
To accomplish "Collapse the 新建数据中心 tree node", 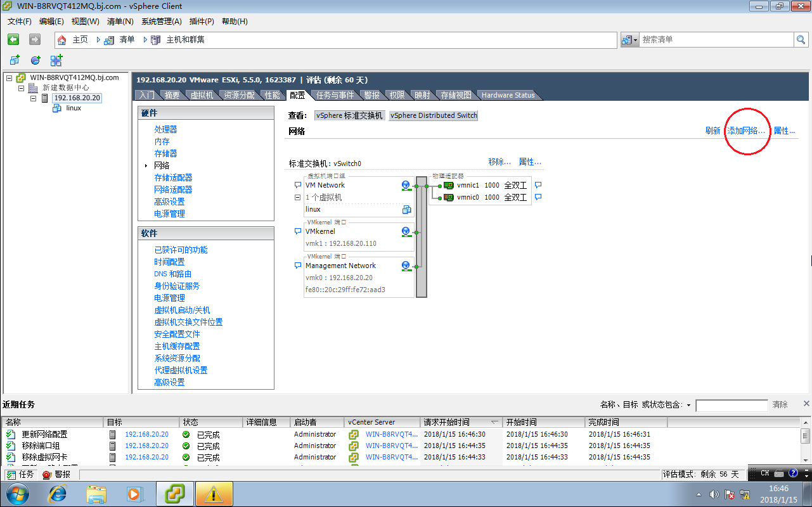I will (22, 88).
